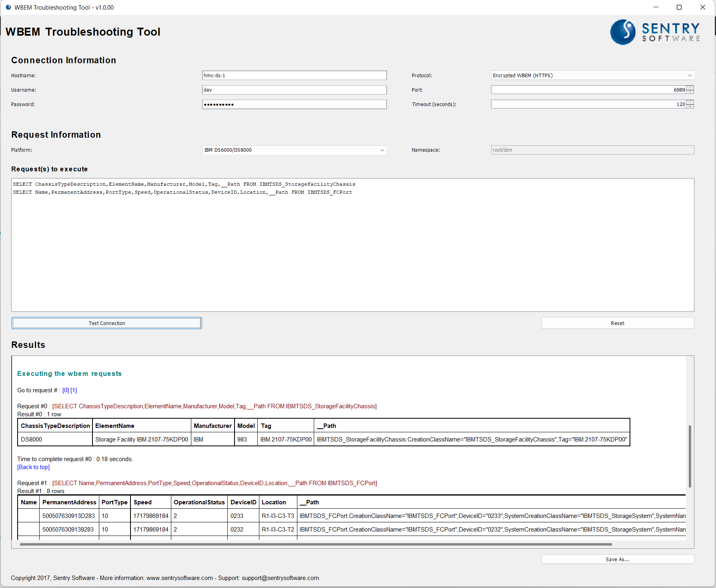Click the DeviceID 0233 cell

click(243, 516)
